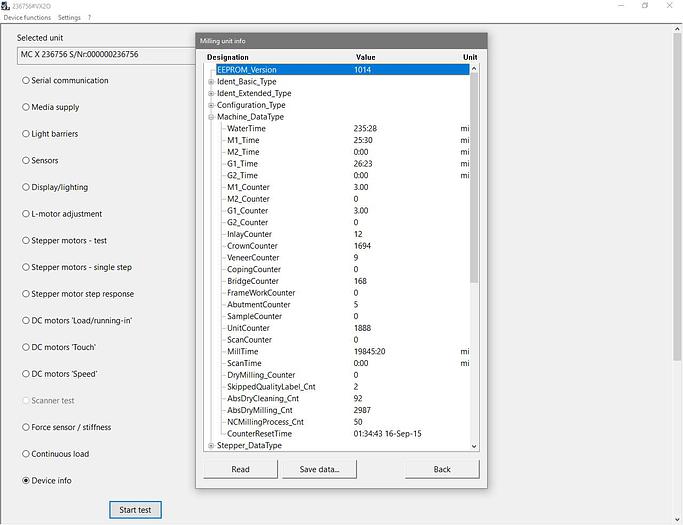Screen dimensions: 683x525
Task: Click the Back button
Action: coord(441,469)
